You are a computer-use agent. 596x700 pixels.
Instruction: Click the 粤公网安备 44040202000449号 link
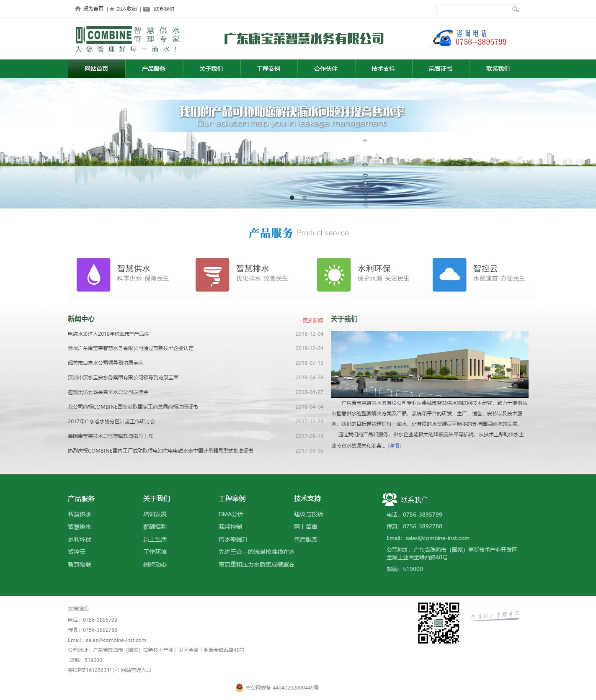(282, 687)
